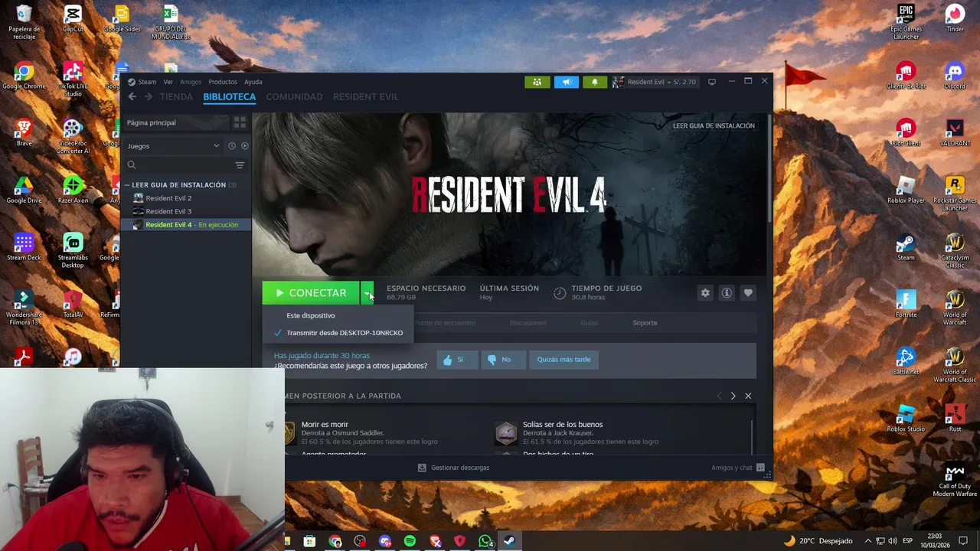
Task: Click the green CONECTAR button
Action: (311, 293)
